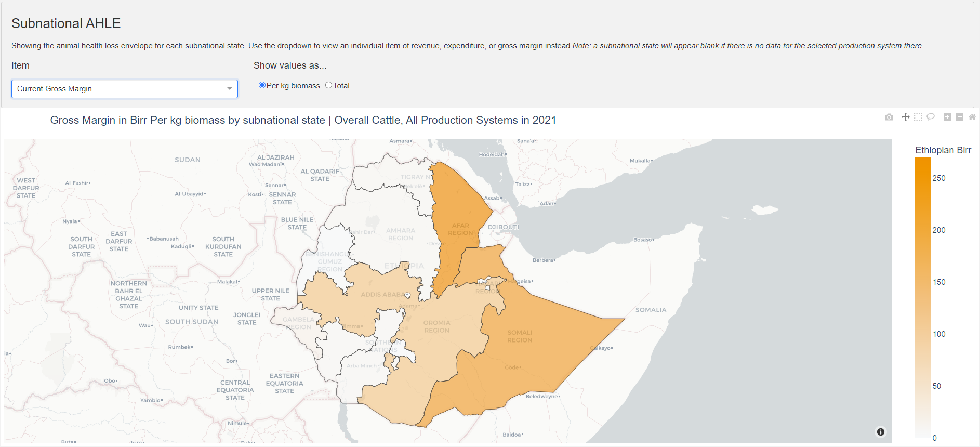Click the DJIBOUTI label on the map
980x447 pixels.
(x=503, y=227)
